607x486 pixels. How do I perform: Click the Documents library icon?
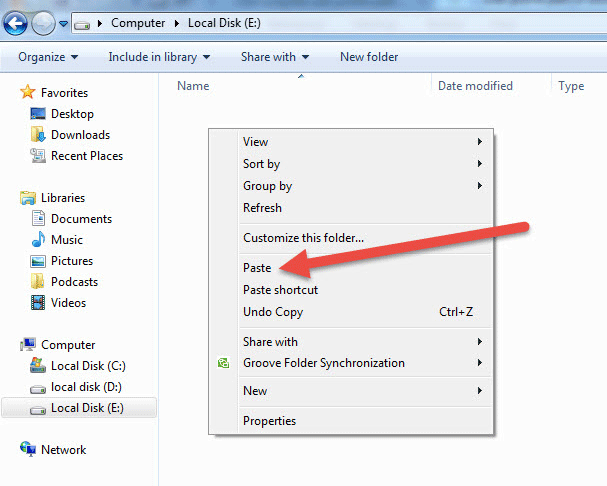tap(38, 218)
